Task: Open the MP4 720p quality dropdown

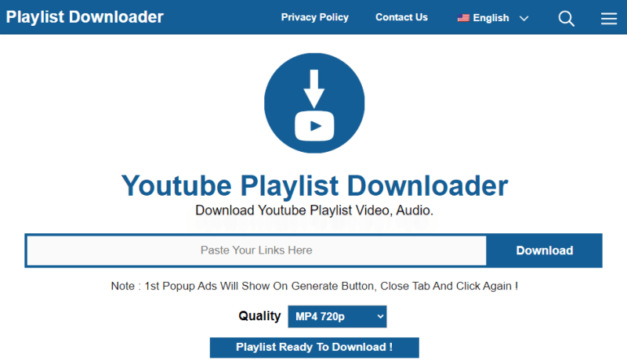Action: 337,316
